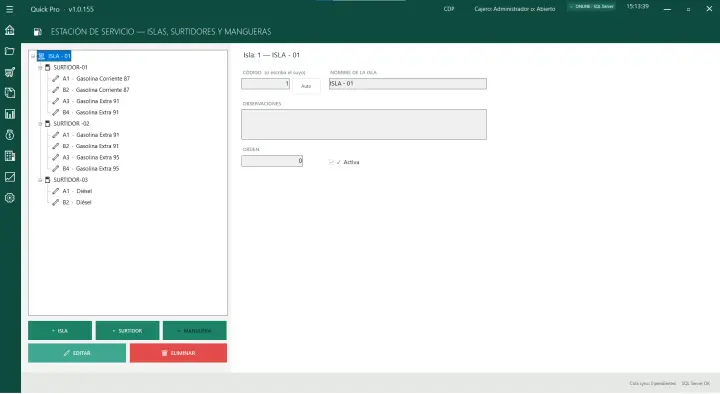This screenshot has height=394, width=720.
Task: Click the sync queue pending status text
Action: (652, 383)
